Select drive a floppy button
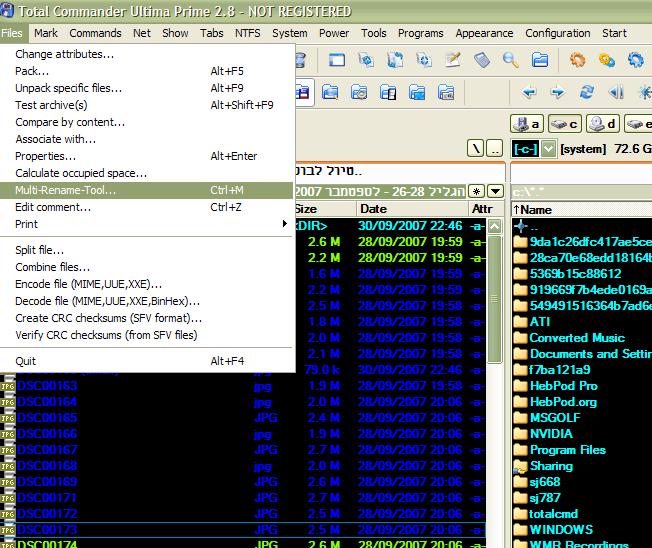Viewport: 652px width, 548px height. (526, 124)
